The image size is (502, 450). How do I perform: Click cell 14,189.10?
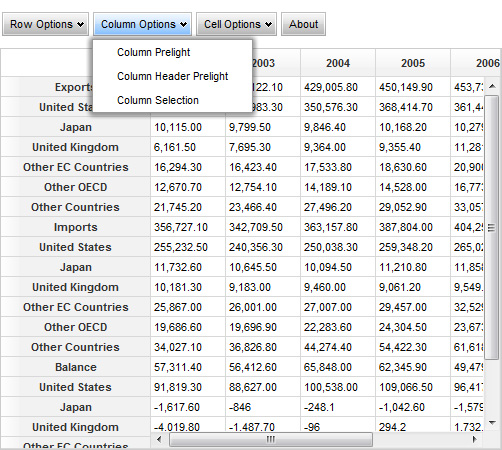pyautogui.click(x=338, y=187)
